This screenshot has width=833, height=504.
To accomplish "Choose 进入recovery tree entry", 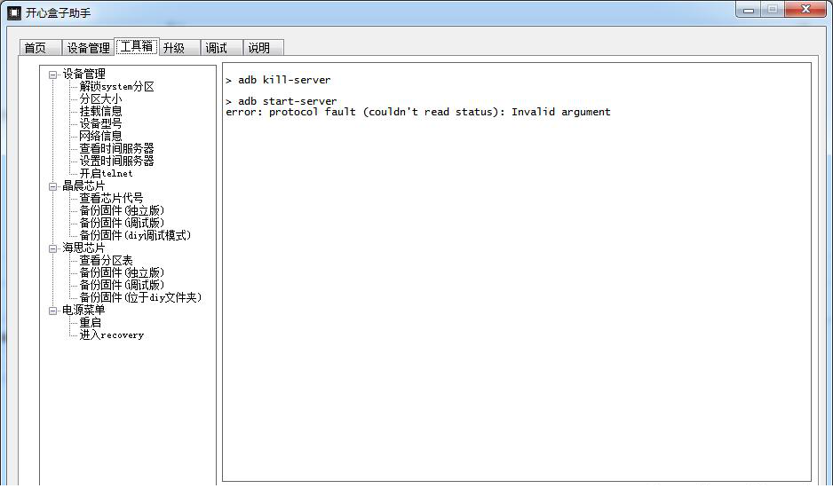I will pyautogui.click(x=112, y=335).
